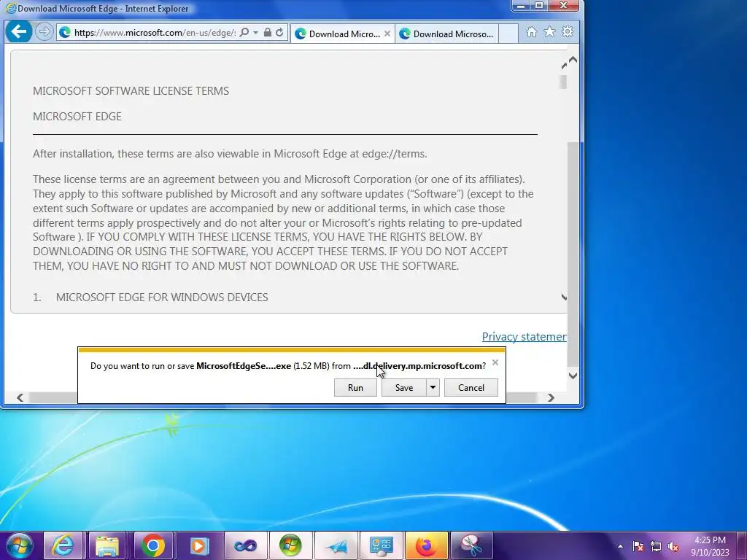
Task: Click license box scroll up arrow
Action: coord(564,65)
